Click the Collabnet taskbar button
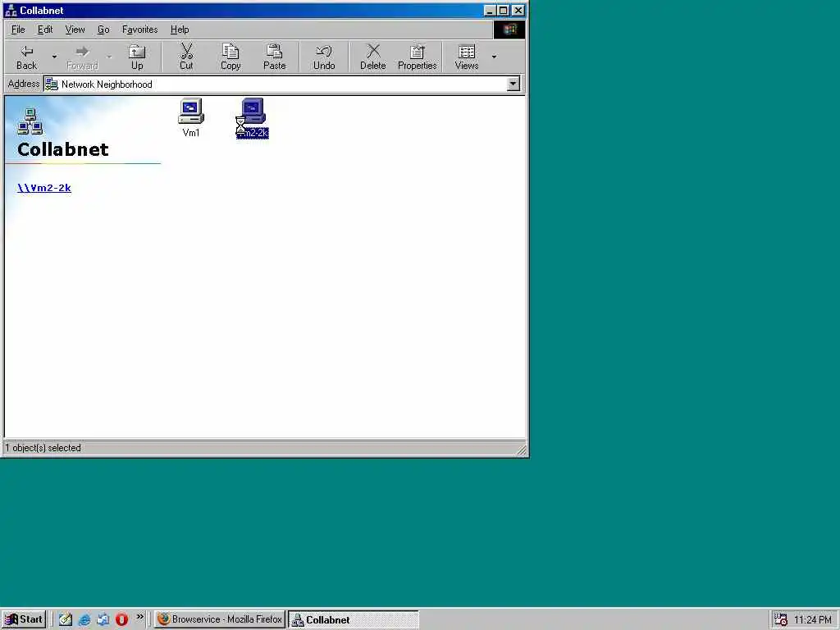840x630 pixels. pos(354,620)
